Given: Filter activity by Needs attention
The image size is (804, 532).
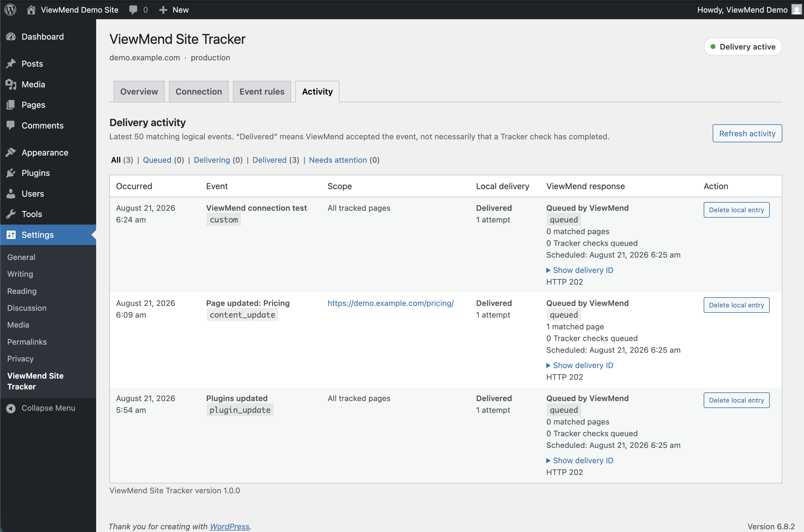Looking at the screenshot, I should [338, 160].
